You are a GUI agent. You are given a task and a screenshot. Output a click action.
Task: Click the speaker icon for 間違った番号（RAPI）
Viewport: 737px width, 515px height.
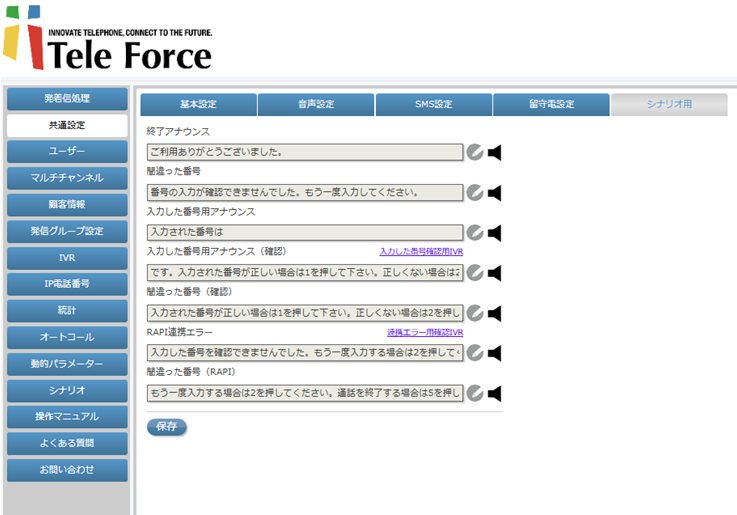[494, 393]
